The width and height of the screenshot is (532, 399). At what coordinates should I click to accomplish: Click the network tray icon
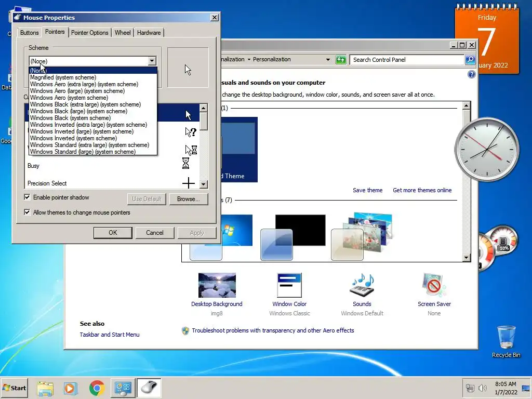[470, 388]
